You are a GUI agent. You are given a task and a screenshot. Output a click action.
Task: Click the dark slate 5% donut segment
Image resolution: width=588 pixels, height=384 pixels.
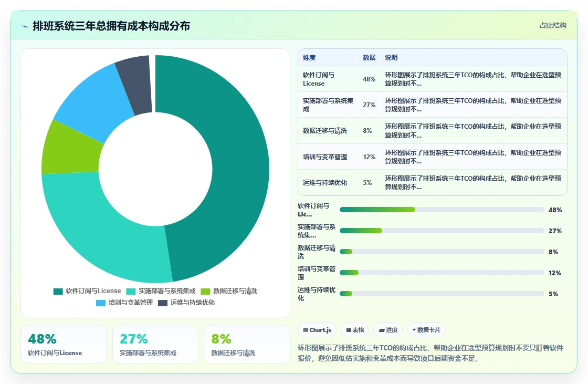pos(137,85)
